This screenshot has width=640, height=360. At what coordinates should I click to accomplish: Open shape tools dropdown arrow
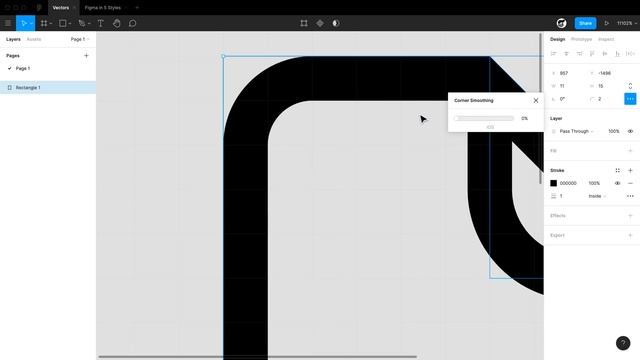tap(70, 24)
